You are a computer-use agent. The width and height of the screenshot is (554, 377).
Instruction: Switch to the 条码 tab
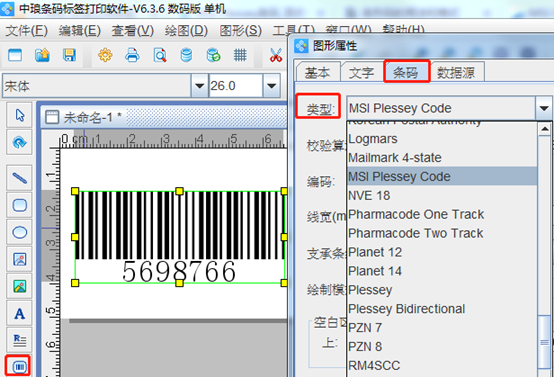406,71
